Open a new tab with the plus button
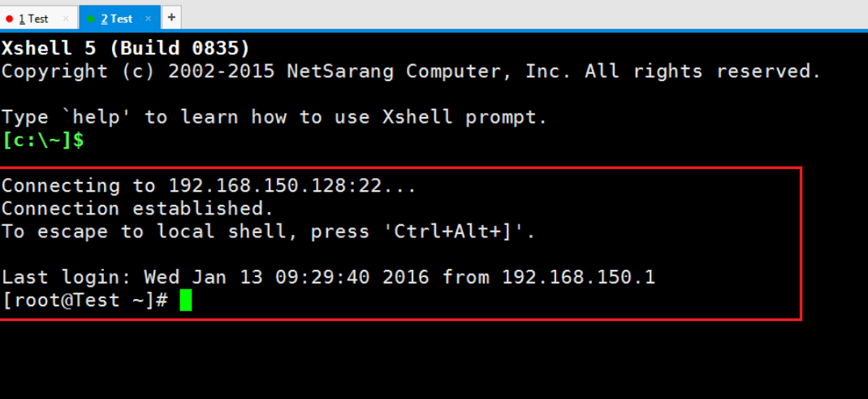 (x=171, y=17)
